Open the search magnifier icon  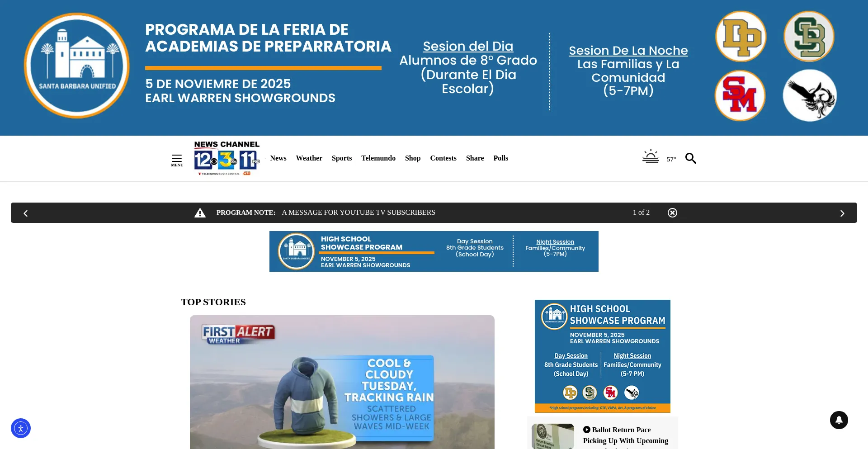coord(690,158)
